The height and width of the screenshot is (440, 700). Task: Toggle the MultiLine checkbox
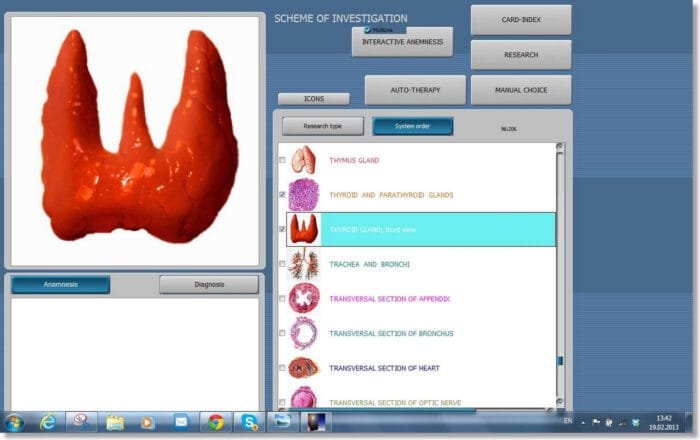[368, 30]
